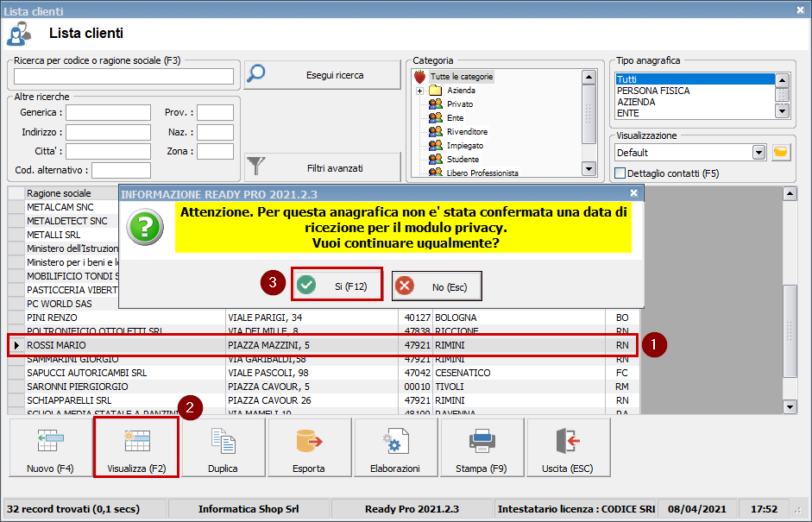Select the PC WORLD SAS row

pos(64,304)
